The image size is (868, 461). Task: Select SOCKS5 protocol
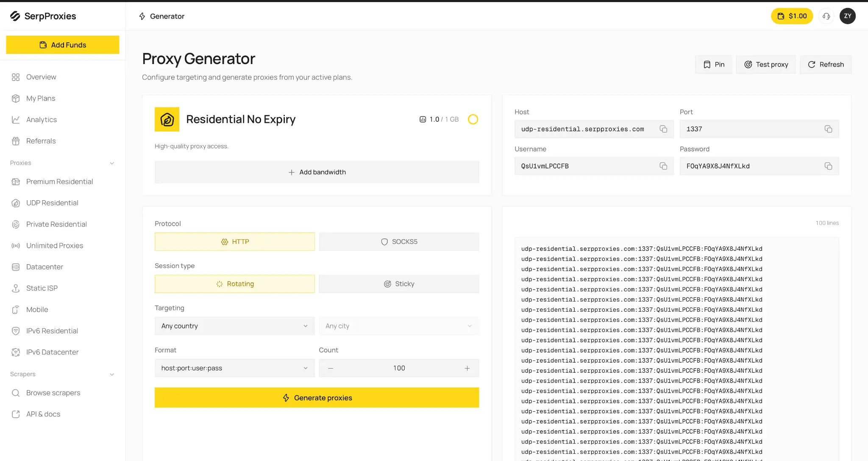click(399, 242)
